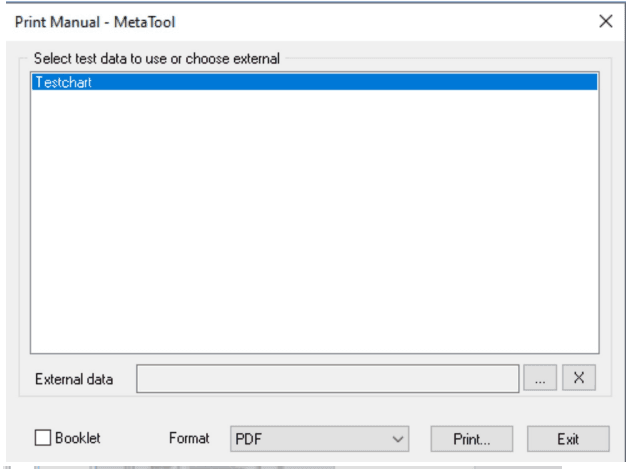This screenshot has height=474, width=628.
Task: Open the Format dropdown arrow
Action: coord(398,439)
